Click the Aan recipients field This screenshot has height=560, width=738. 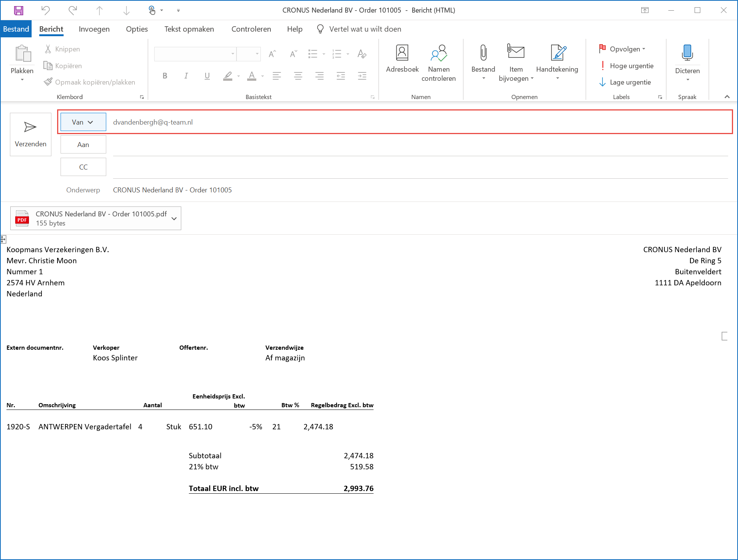[x=420, y=145]
